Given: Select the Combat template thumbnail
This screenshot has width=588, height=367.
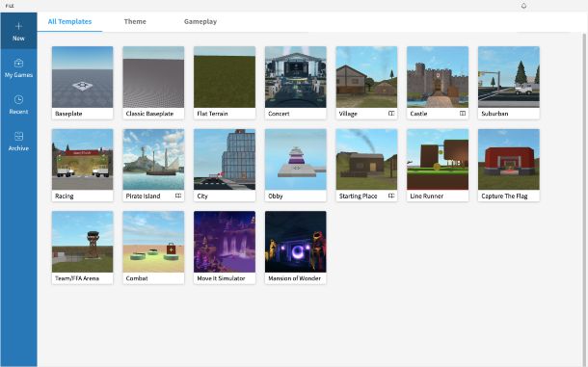Looking at the screenshot, I should (x=153, y=242).
